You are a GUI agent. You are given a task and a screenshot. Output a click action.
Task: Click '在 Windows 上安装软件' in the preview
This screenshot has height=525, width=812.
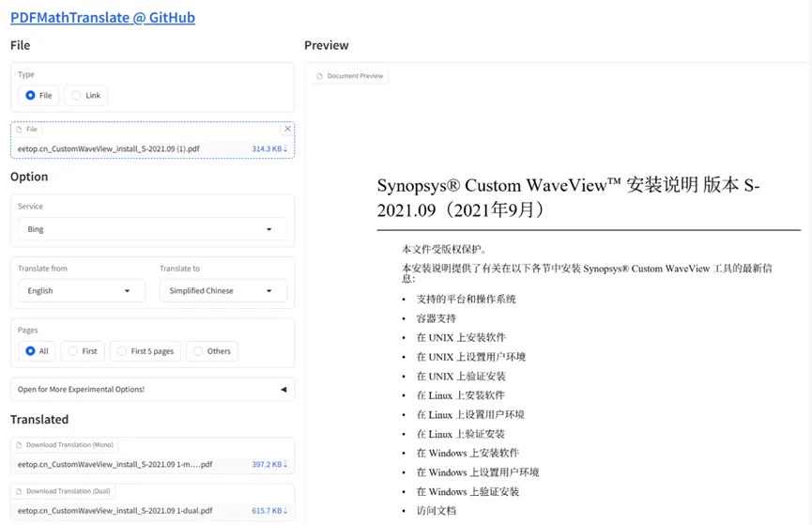[467, 453]
